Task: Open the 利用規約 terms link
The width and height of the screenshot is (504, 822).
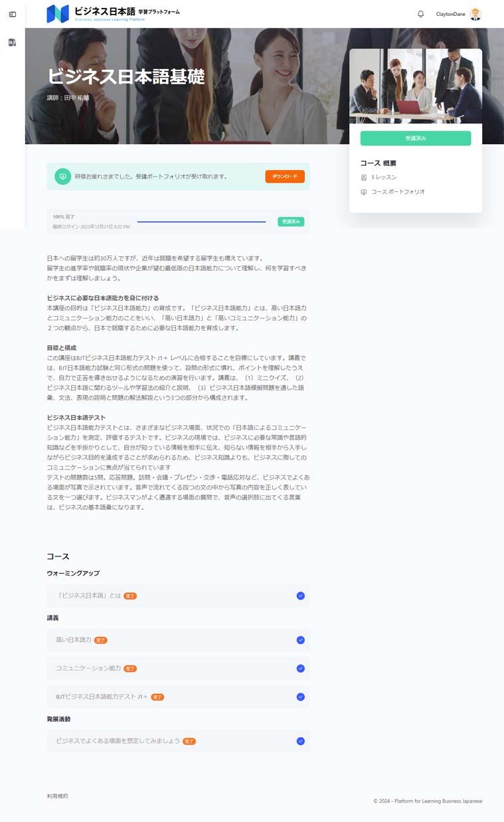Action: pyautogui.click(x=57, y=795)
